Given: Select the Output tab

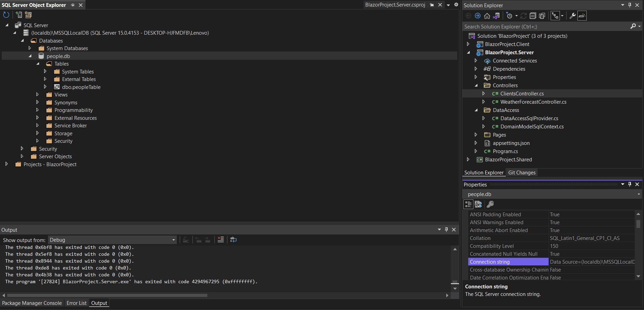Looking at the screenshot, I should click(x=99, y=303).
